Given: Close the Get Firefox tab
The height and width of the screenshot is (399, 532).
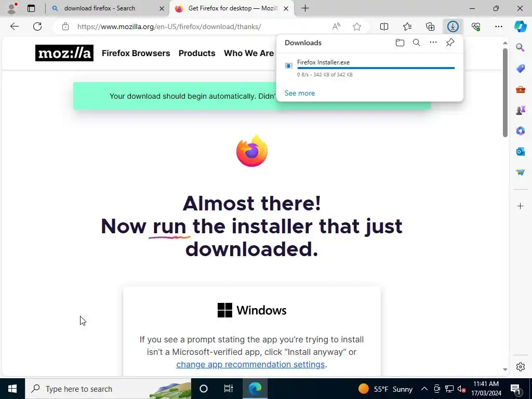Looking at the screenshot, I should [x=286, y=8].
